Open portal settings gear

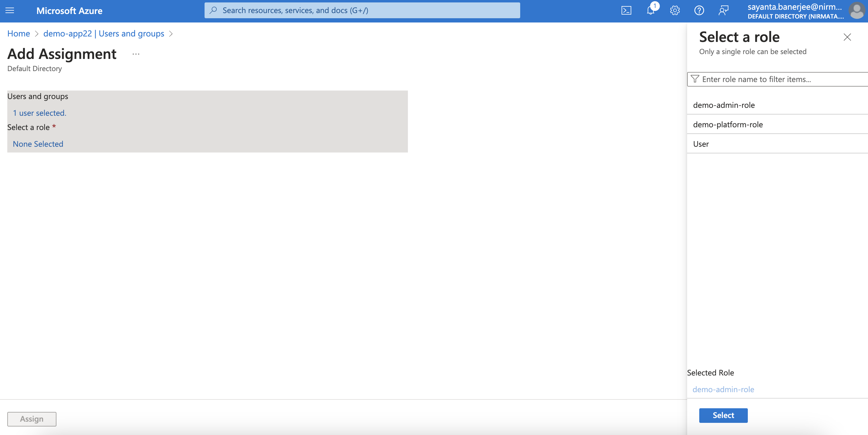tap(675, 10)
